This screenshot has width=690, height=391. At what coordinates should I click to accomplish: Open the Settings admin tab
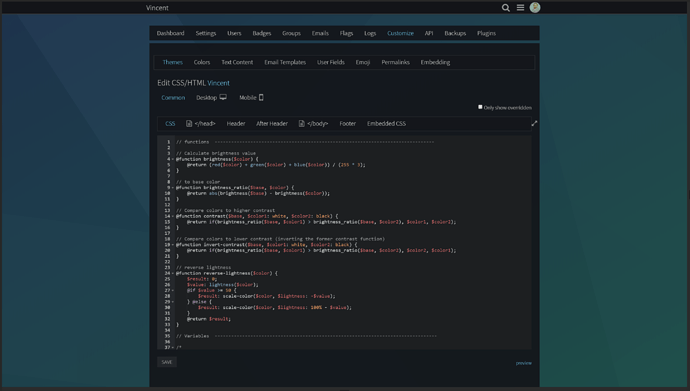tap(206, 33)
